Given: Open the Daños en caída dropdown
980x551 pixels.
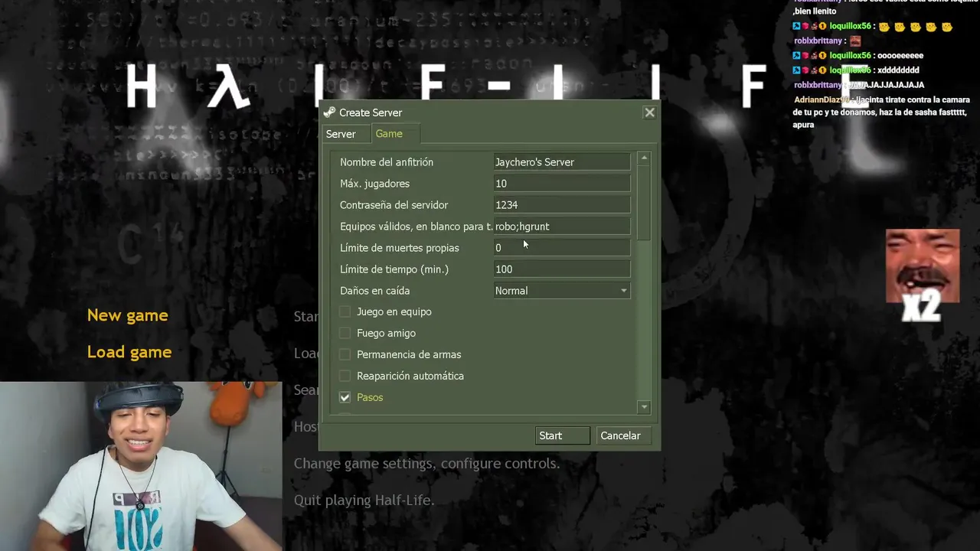Looking at the screenshot, I should [562, 291].
